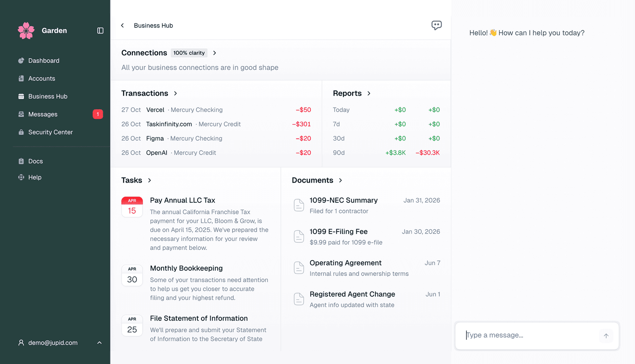Viewport: 635px width, 364px height.
Task: Navigate to Business Hub in sidebar
Action: 47,96
